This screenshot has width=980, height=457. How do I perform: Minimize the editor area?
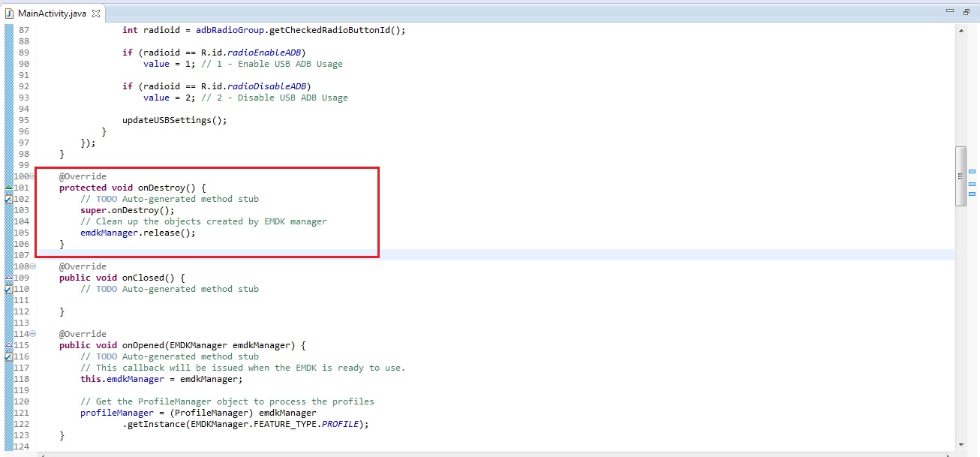950,12
